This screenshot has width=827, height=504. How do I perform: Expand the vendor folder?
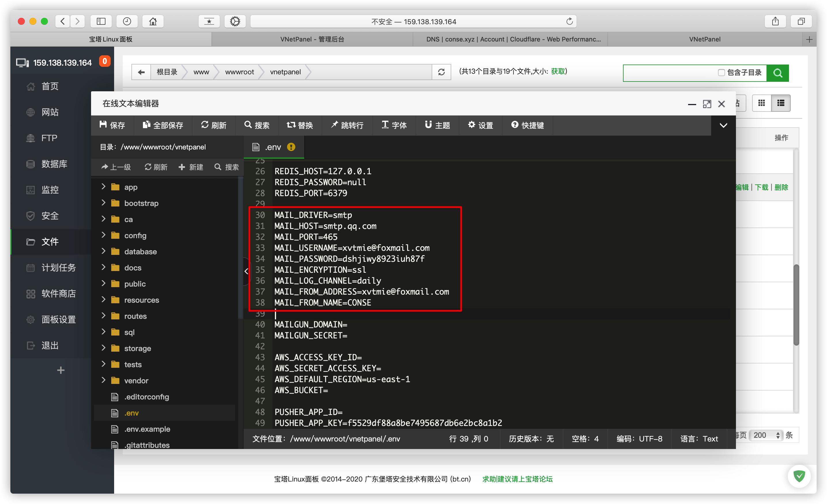[x=103, y=380]
